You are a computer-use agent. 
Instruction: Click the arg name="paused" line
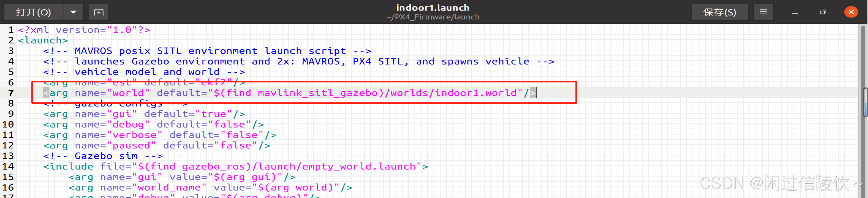157,145
